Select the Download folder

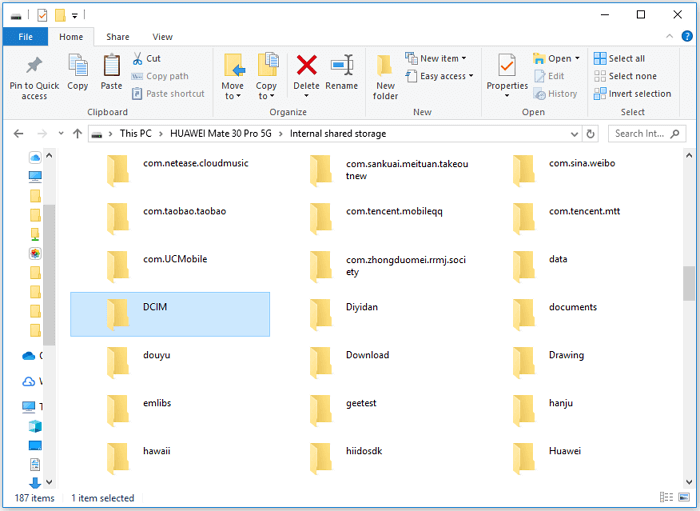(366, 356)
